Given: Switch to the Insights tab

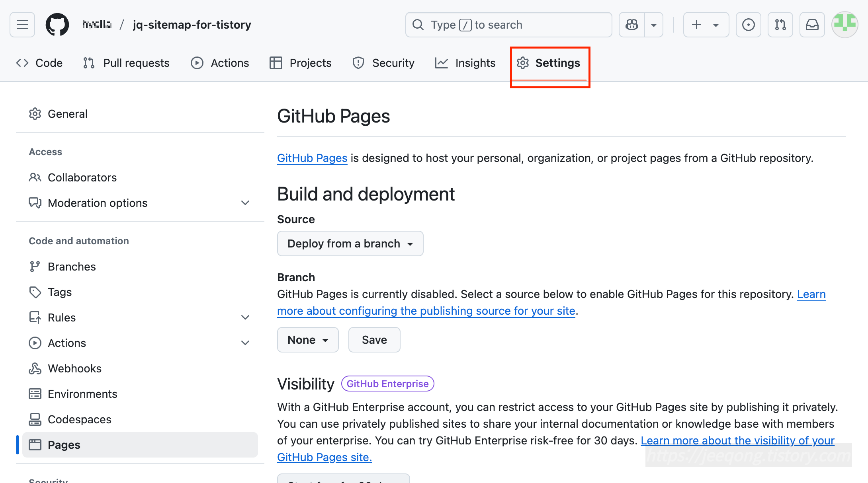Looking at the screenshot, I should [465, 63].
